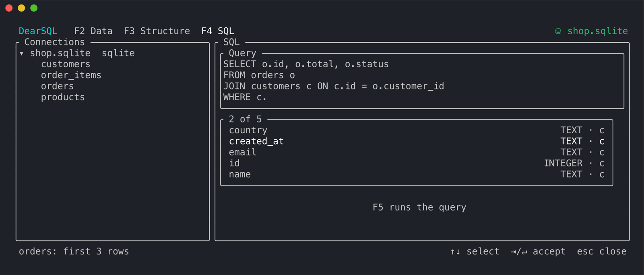Maximize the window with the green button

(34, 8)
